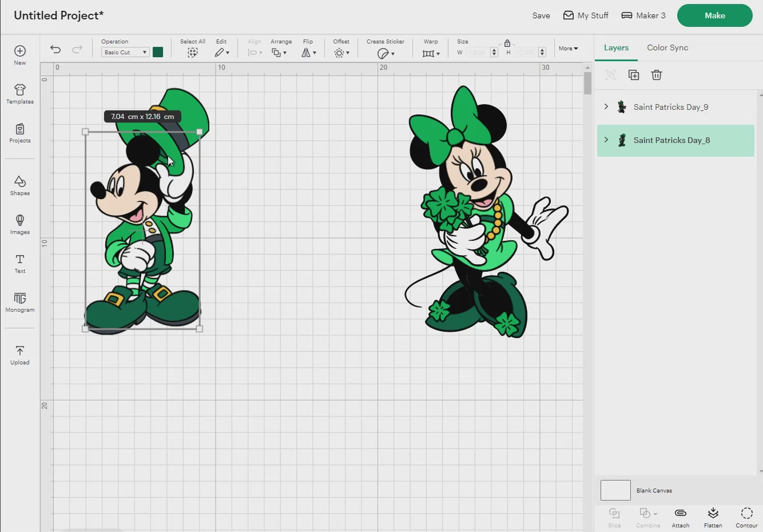Image resolution: width=763 pixels, height=532 pixels.
Task: Click the Make button
Action: click(715, 15)
